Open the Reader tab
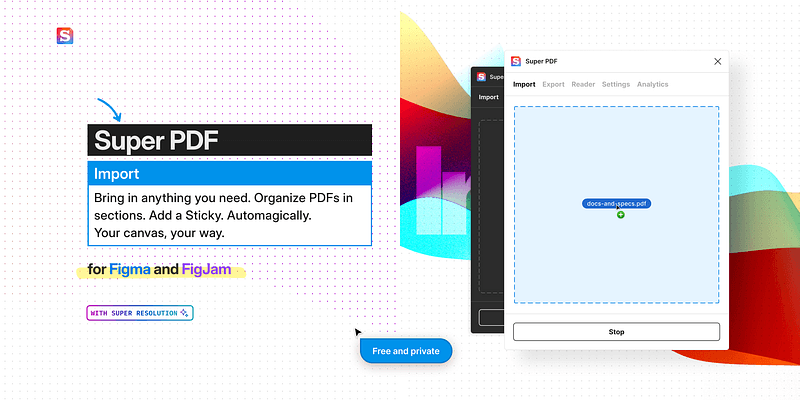The height and width of the screenshot is (400, 800). pos(583,84)
